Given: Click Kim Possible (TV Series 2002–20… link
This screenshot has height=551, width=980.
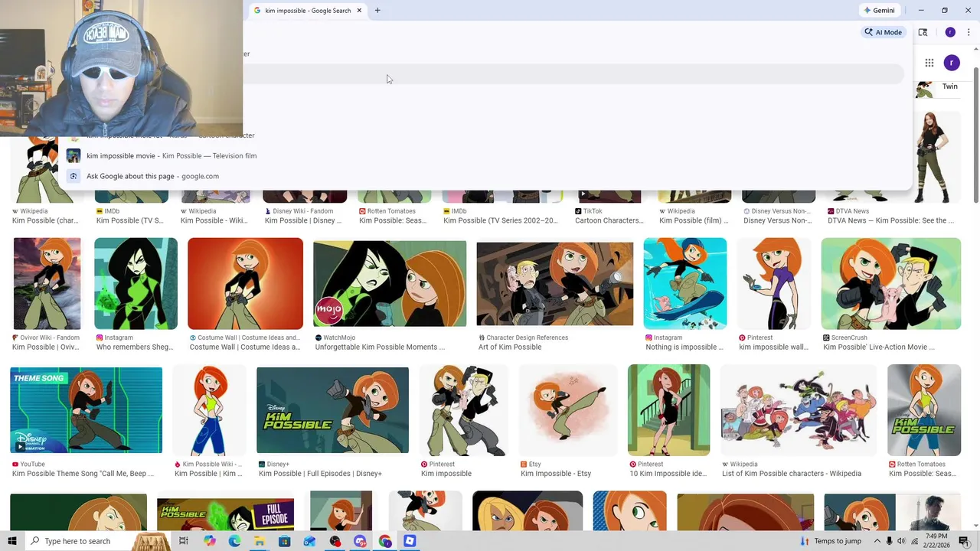Looking at the screenshot, I should 501,220.
